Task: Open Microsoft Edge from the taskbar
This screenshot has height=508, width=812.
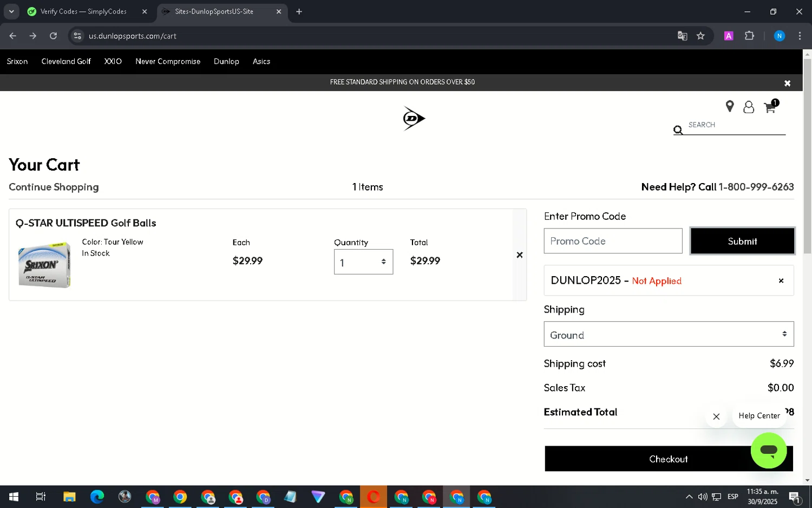Action: tap(97, 497)
